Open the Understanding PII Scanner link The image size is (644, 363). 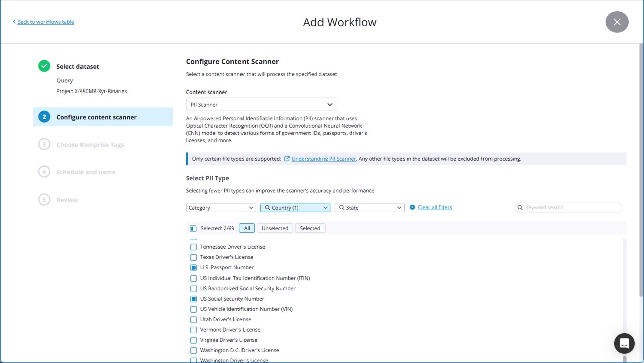pos(324,159)
